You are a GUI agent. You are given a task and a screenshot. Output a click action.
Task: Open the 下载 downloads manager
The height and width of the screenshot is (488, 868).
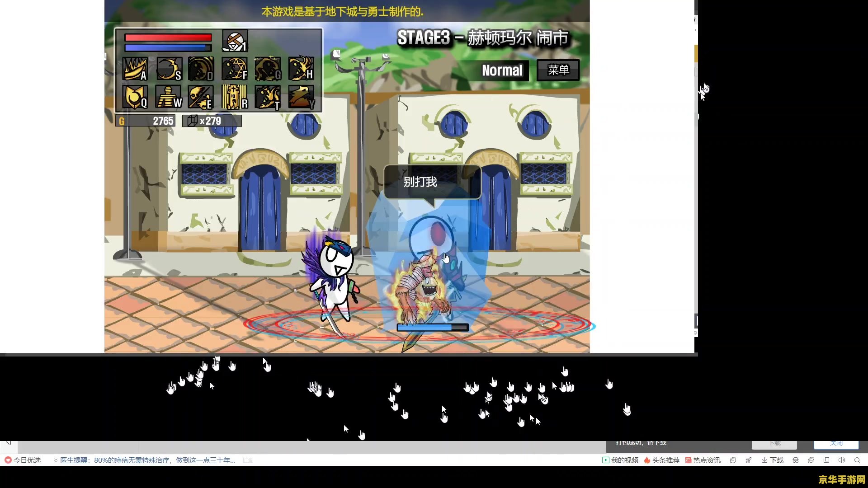773,460
